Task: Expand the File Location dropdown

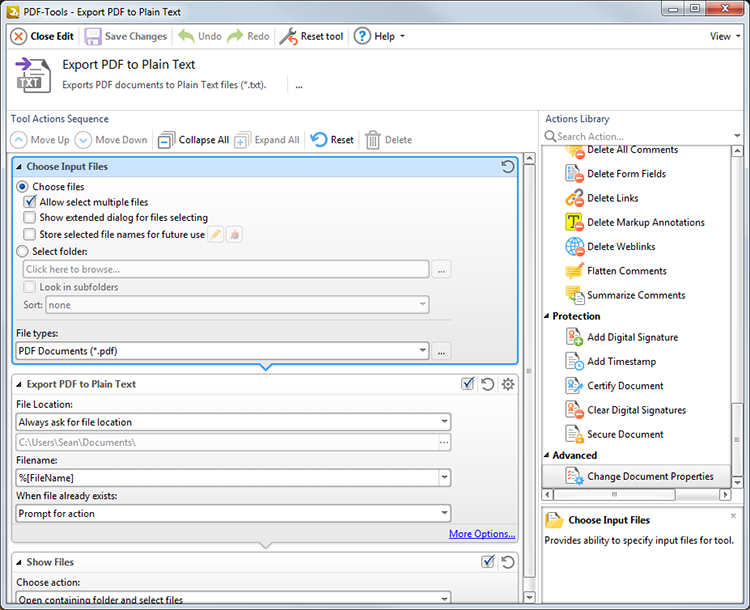Action: coord(233,422)
